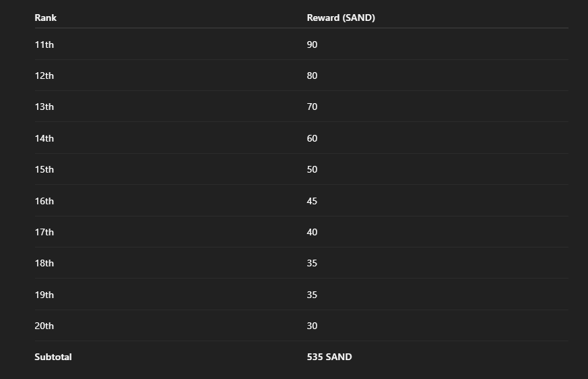Select the 12th rank cell
This screenshot has height=379, width=588.
(x=44, y=76)
